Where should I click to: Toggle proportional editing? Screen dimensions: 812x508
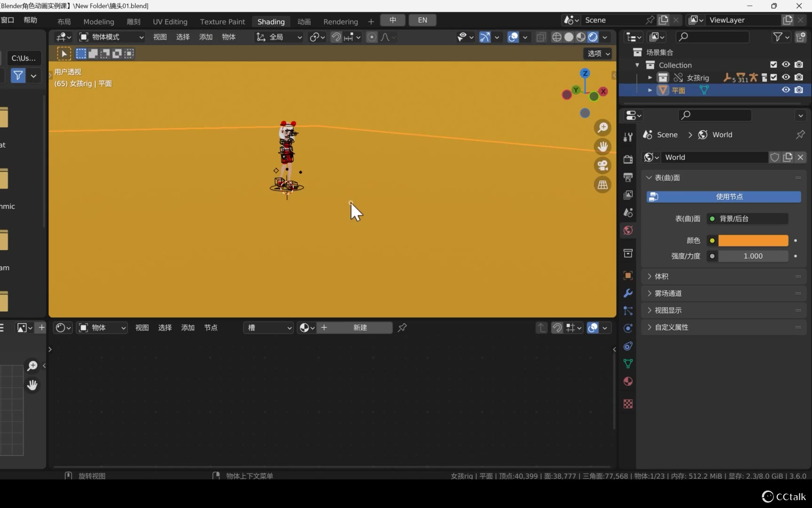point(372,37)
